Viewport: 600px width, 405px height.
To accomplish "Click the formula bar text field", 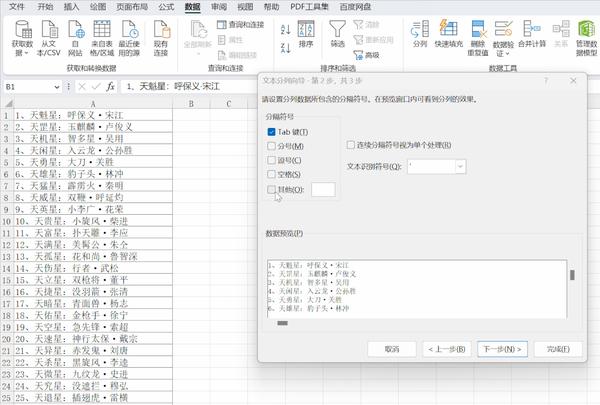I will [189, 87].
